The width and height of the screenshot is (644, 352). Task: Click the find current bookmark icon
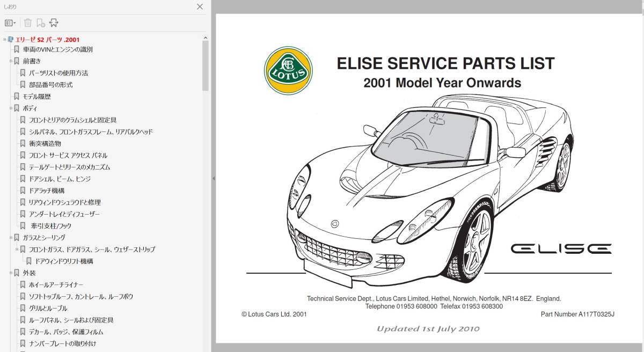click(x=54, y=23)
